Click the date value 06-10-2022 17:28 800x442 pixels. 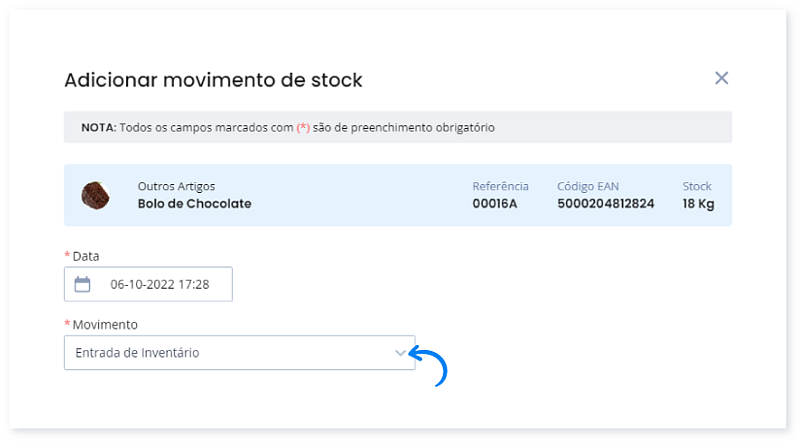(x=159, y=284)
